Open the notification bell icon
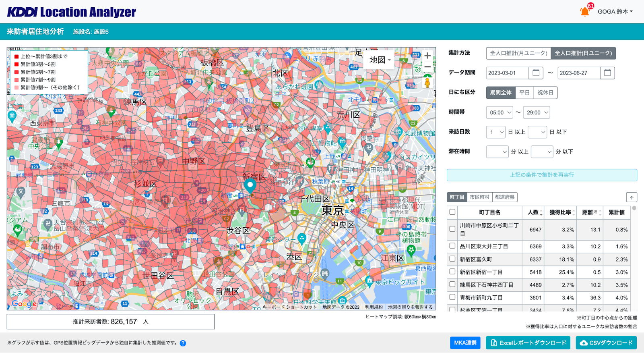Screen dimensions: 644x353 [585, 11]
